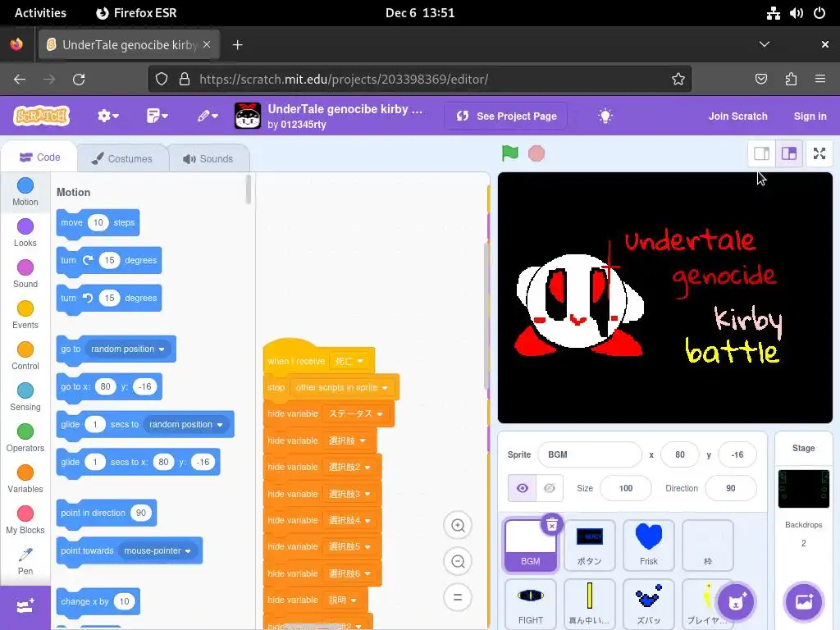Open the File menu icon
Image resolution: width=840 pixels, height=630 pixels.
click(x=157, y=116)
